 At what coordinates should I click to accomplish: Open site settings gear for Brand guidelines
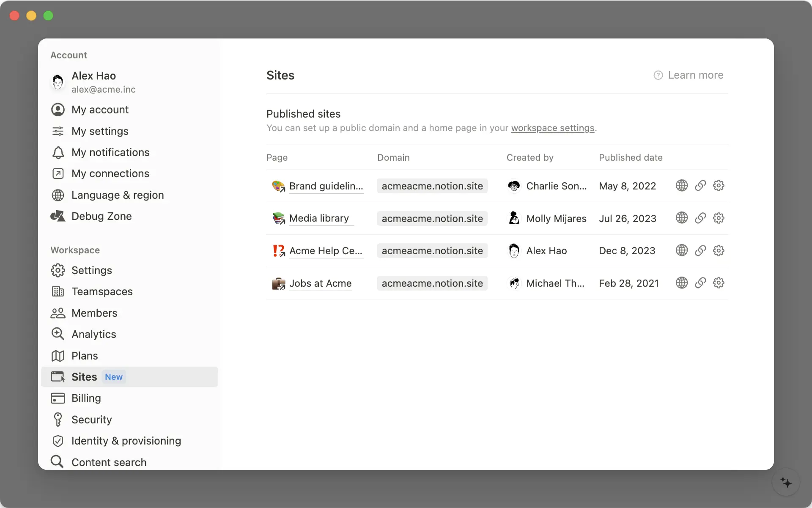click(719, 186)
